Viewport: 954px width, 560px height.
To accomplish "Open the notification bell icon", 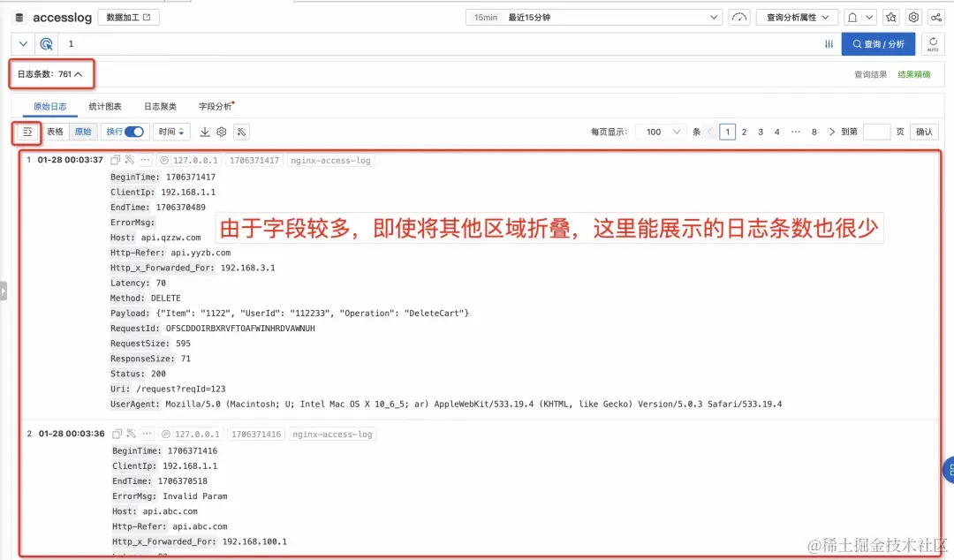I will [852, 17].
